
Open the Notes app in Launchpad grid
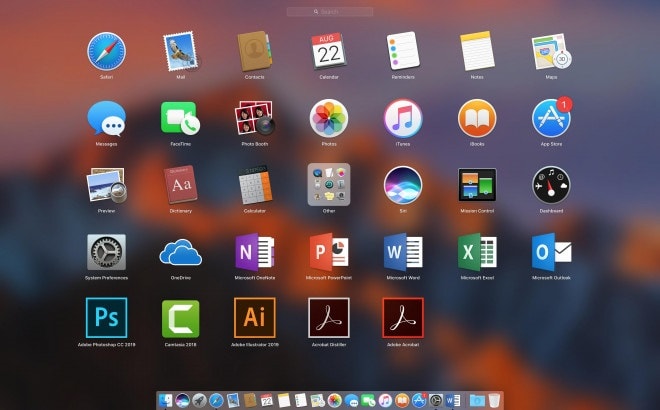477,51
